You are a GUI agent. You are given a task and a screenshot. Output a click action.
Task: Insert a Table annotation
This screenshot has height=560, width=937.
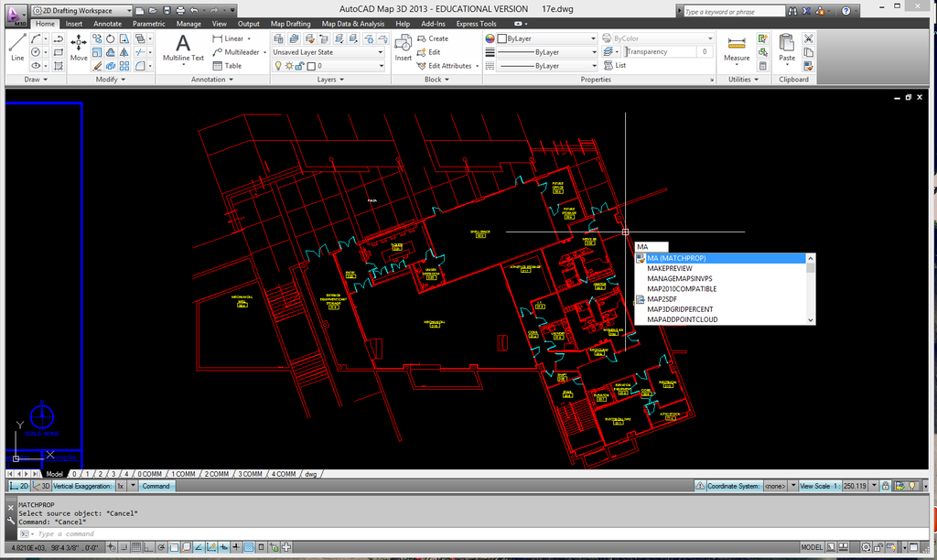pyautogui.click(x=227, y=66)
